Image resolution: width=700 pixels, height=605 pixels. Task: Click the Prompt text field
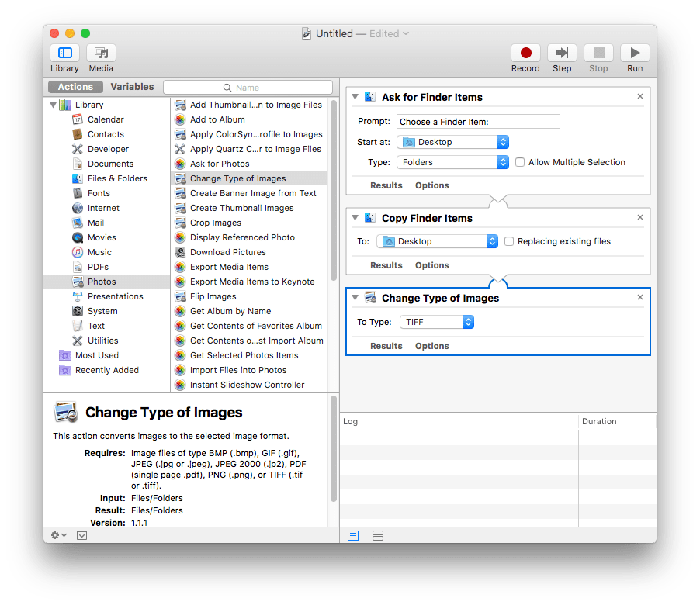[478, 121]
